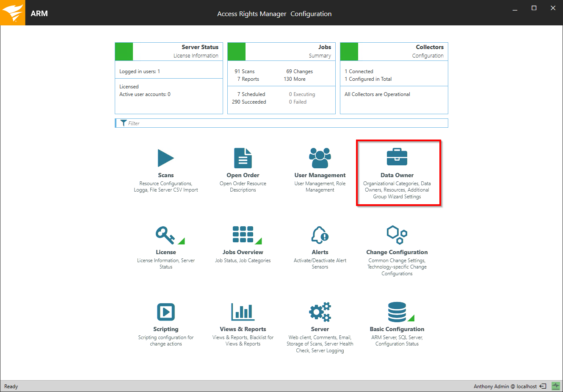Open Change Configuration hexagons icon
Image resolution: width=563 pixels, height=392 pixels.
pyautogui.click(x=397, y=235)
